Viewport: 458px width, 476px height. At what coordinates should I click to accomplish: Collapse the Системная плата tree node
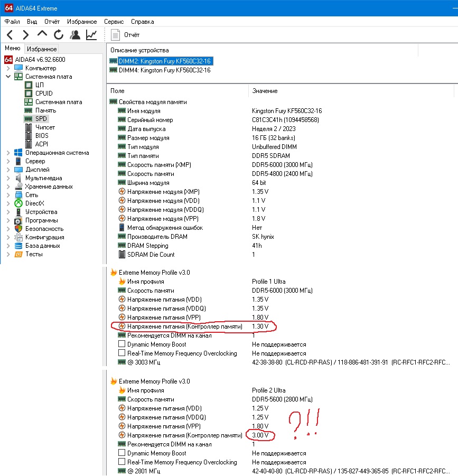[x=8, y=77]
